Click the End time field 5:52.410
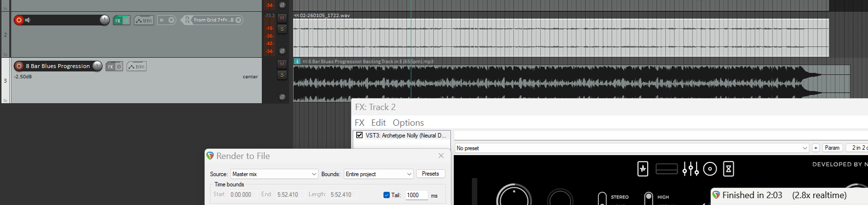 tap(291, 195)
